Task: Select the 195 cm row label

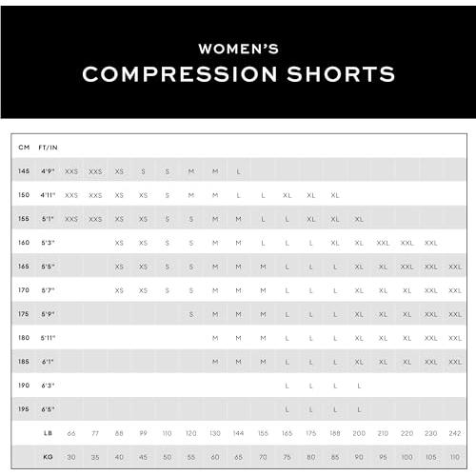Action: tap(24, 409)
